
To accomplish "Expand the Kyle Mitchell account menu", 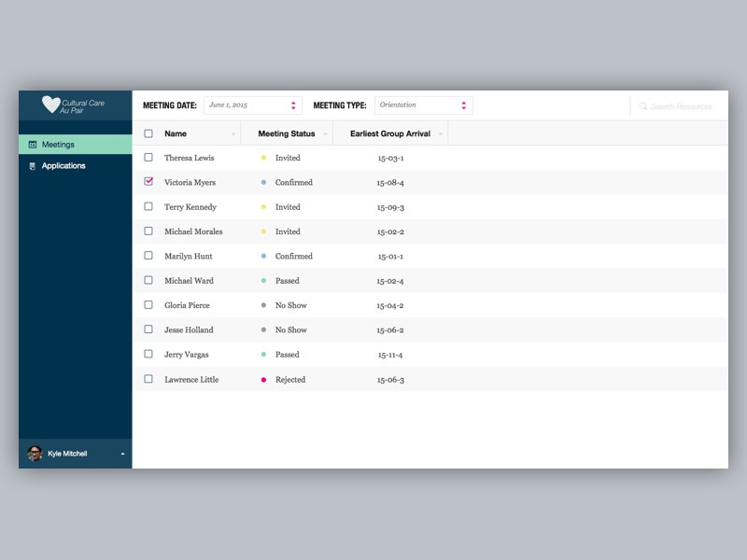I will 121,453.
